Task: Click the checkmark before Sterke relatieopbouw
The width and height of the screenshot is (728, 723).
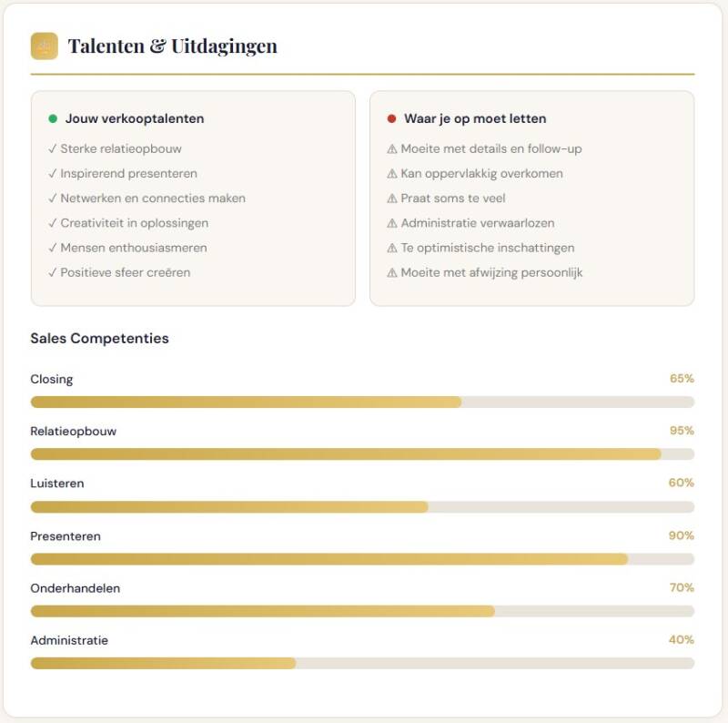Action: click(53, 149)
